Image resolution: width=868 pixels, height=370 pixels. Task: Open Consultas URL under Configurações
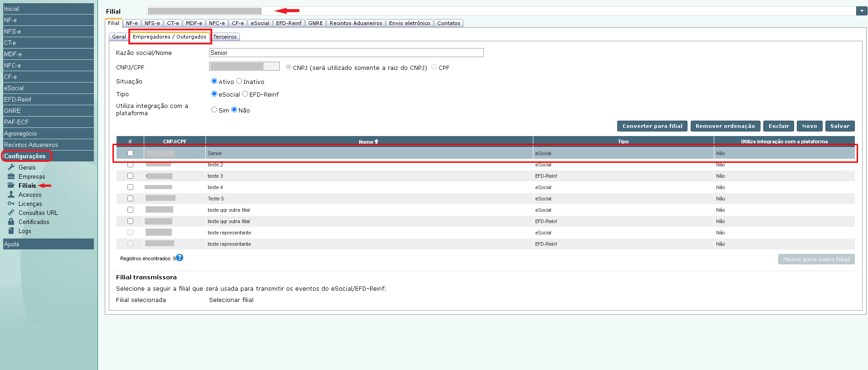coord(38,213)
